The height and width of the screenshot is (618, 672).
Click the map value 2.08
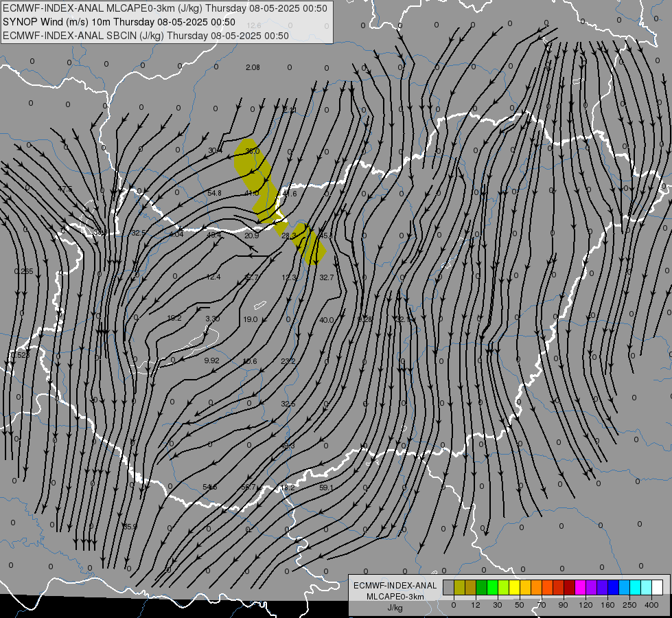point(253,67)
